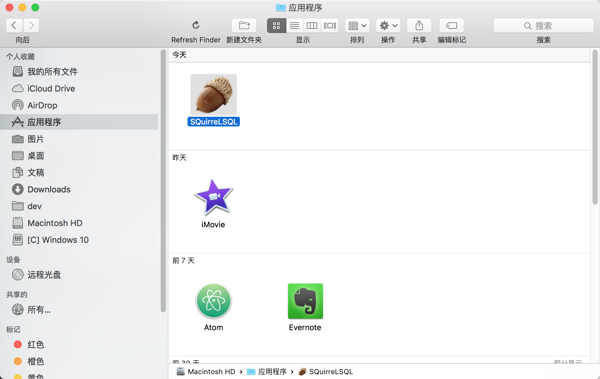Click the Refresh Finder icon
Screen dimensions: 600x379
point(196,25)
